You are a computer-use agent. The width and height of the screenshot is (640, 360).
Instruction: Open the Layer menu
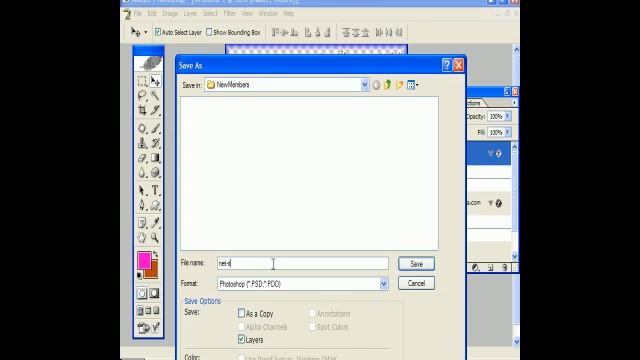(x=190, y=13)
